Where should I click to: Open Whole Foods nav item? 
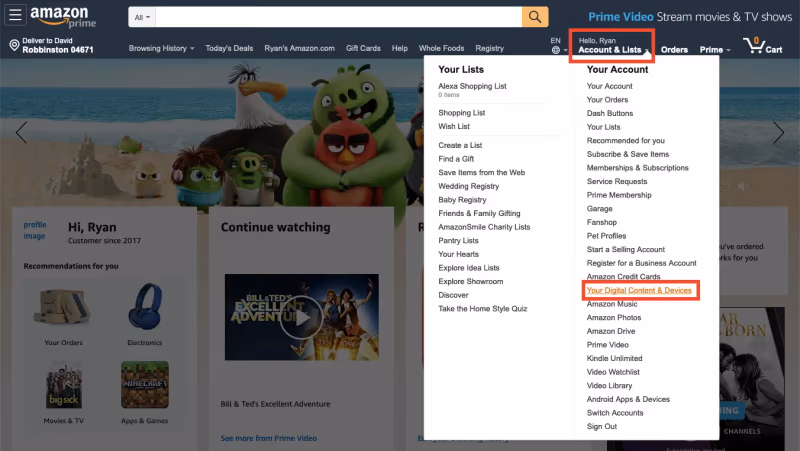click(441, 48)
